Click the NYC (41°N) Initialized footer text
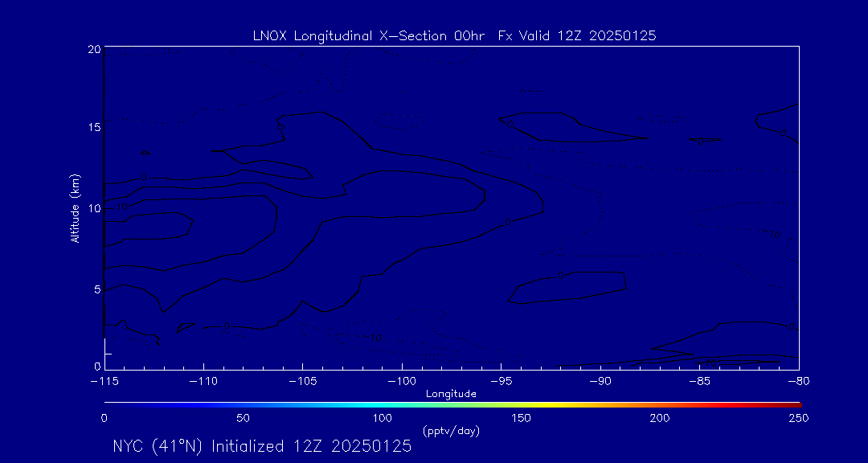 pos(262,446)
